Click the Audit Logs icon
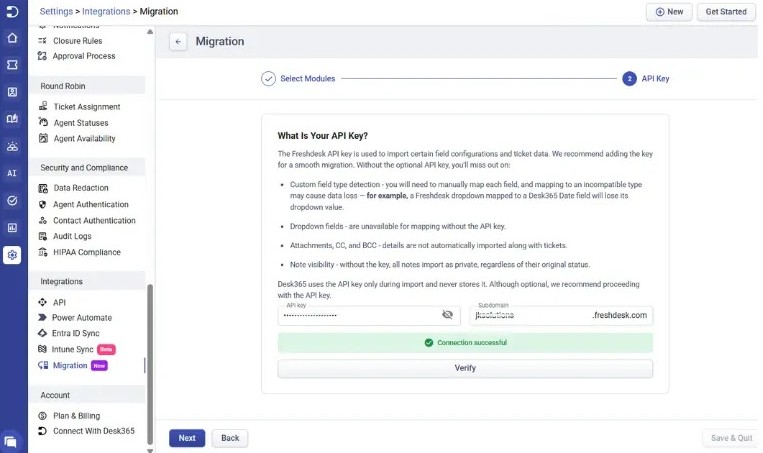The width and height of the screenshot is (763, 453). 43,236
